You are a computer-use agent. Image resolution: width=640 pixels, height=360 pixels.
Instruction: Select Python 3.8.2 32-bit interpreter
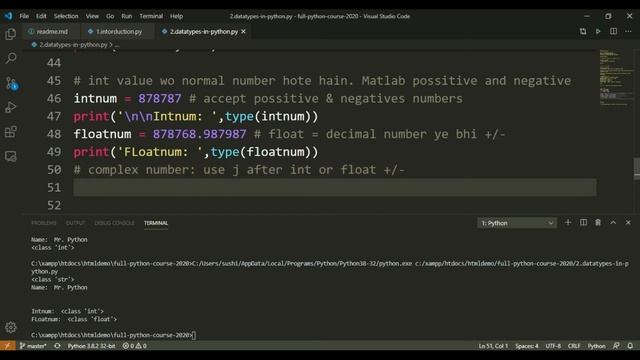tap(91, 346)
